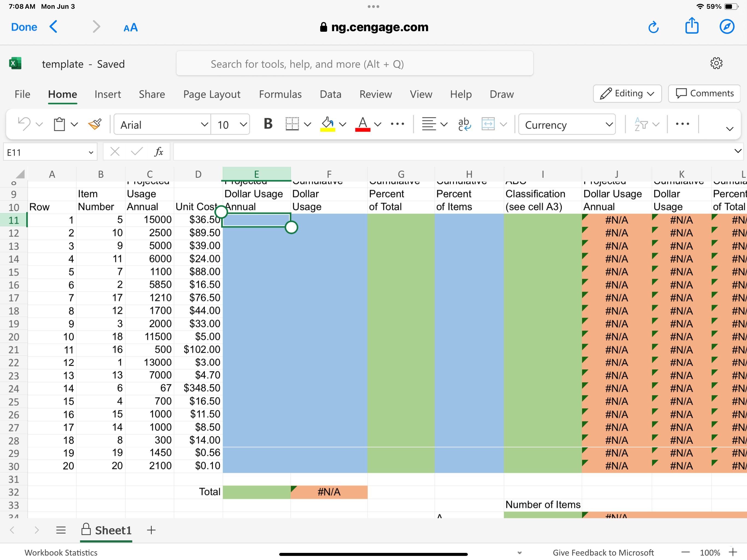This screenshot has height=560, width=747.
Task: Tap Done to close browser view
Action: [24, 27]
